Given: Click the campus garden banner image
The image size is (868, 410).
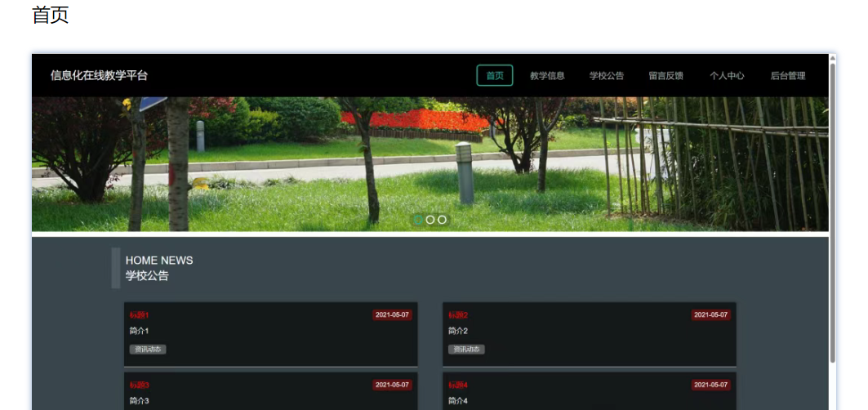Looking at the screenshot, I should [x=430, y=164].
